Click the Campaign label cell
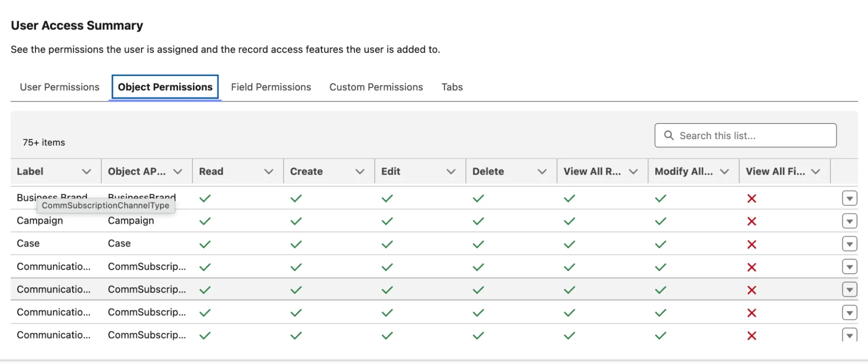The width and height of the screenshot is (868, 363). [40, 220]
